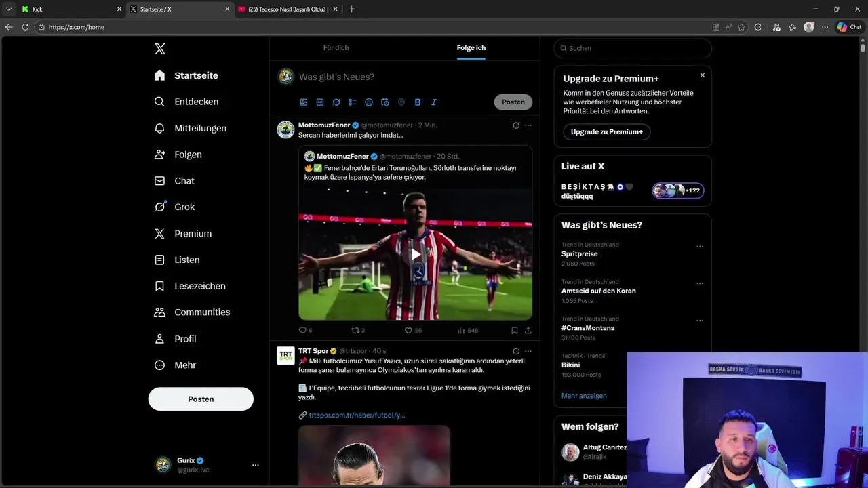Open the browser Chat copilot button

pyautogui.click(x=849, y=27)
